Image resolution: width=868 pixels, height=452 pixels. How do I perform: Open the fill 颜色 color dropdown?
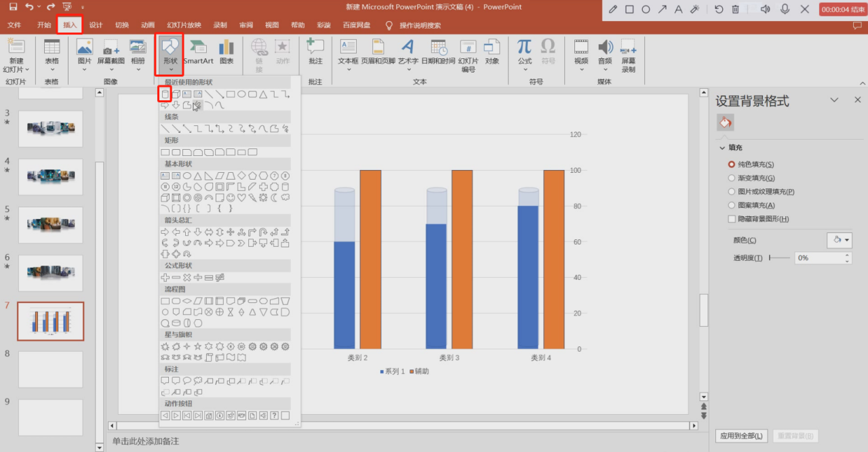840,240
